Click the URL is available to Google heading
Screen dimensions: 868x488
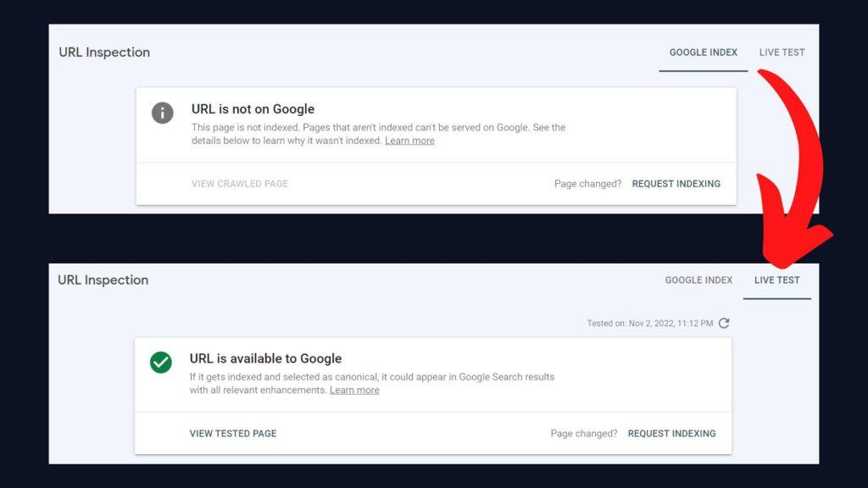click(x=265, y=358)
